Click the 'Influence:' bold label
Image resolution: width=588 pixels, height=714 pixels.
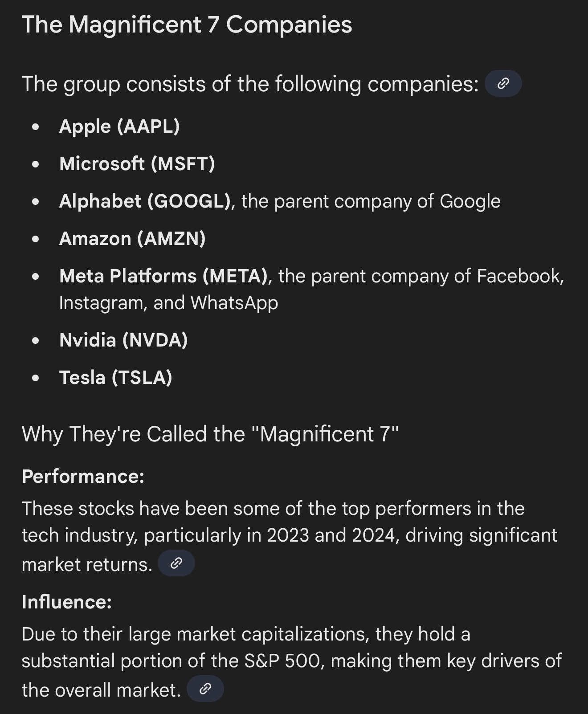[66, 602]
